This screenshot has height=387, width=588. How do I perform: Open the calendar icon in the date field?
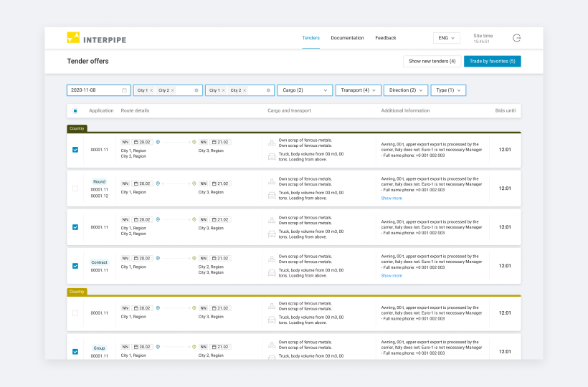(x=124, y=90)
